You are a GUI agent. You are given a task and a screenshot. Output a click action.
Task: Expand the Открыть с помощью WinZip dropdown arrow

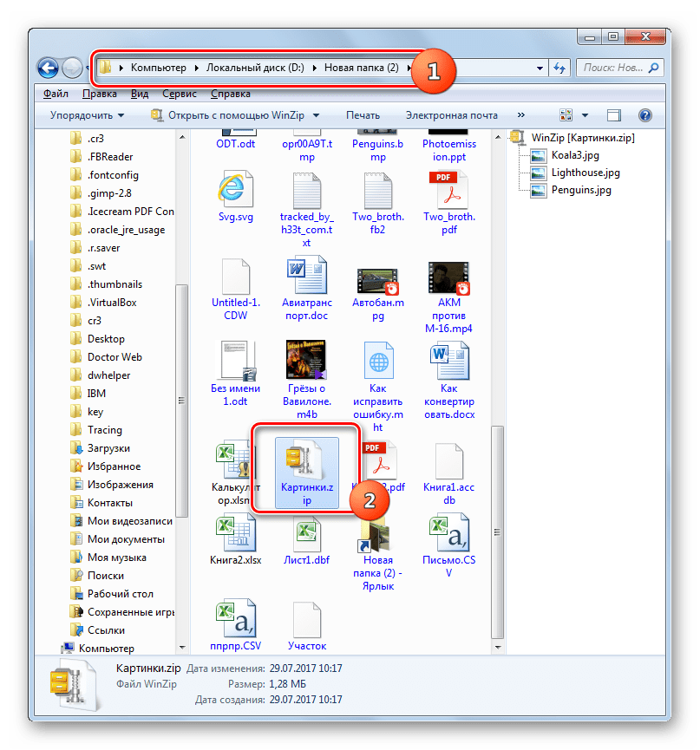tap(316, 115)
